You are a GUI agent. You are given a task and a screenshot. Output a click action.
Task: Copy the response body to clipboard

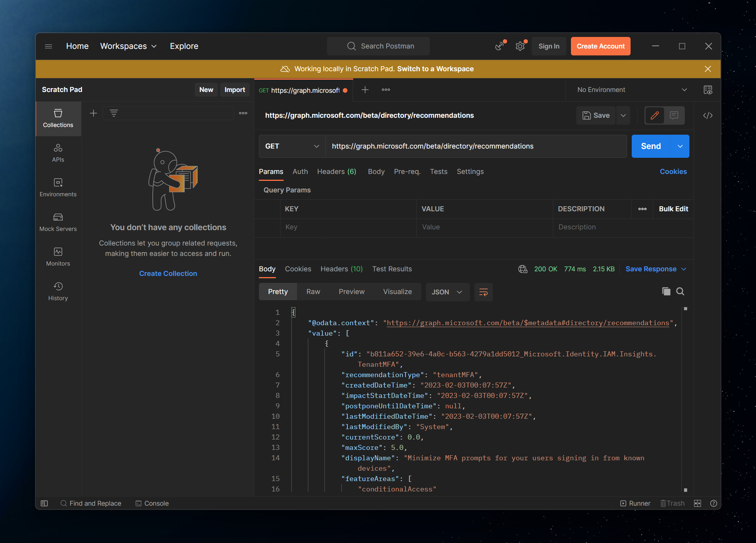(x=666, y=291)
